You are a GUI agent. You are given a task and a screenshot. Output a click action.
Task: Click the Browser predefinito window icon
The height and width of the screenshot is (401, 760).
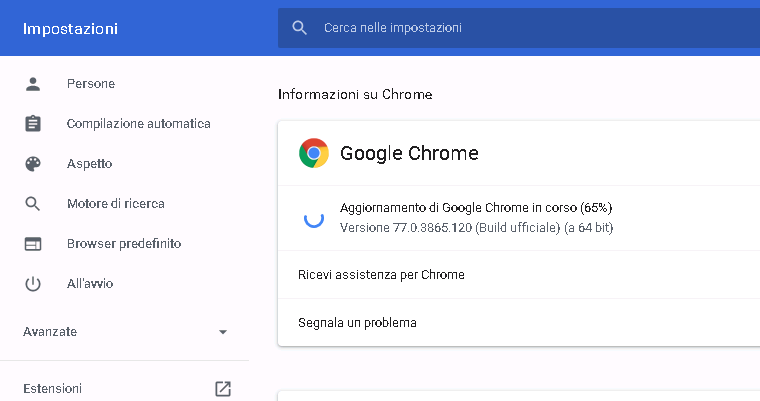click(x=33, y=244)
